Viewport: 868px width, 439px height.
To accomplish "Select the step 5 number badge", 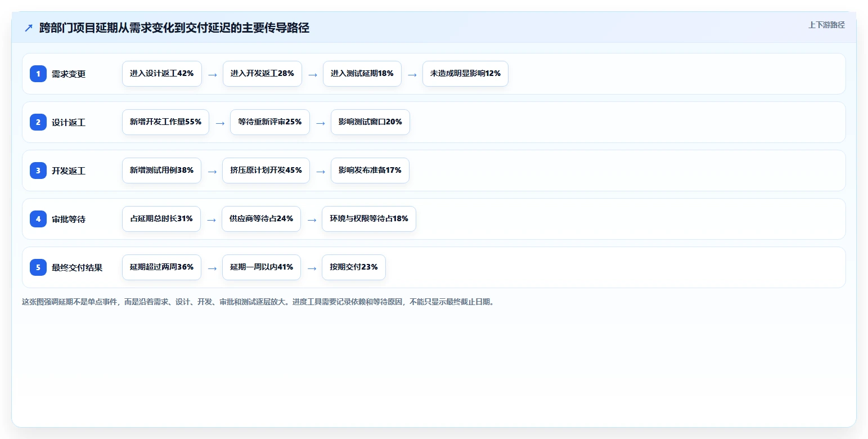I will pyautogui.click(x=38, y=267).
